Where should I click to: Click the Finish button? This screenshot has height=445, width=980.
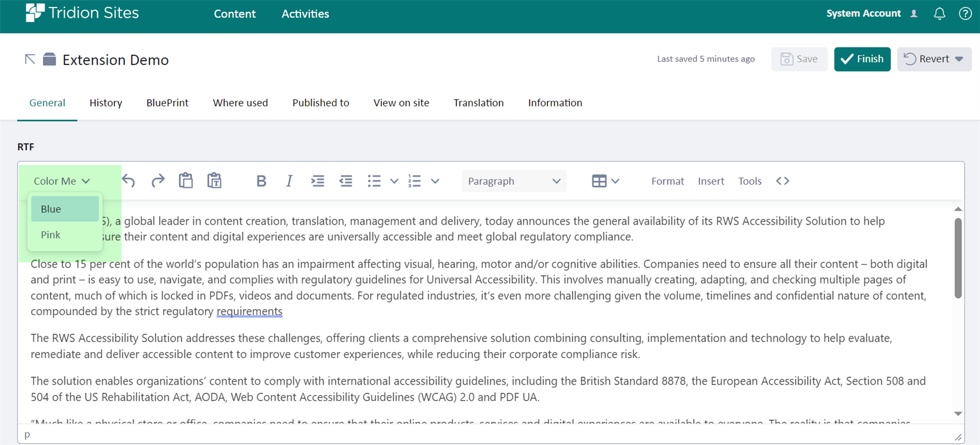tap(862, 59)
